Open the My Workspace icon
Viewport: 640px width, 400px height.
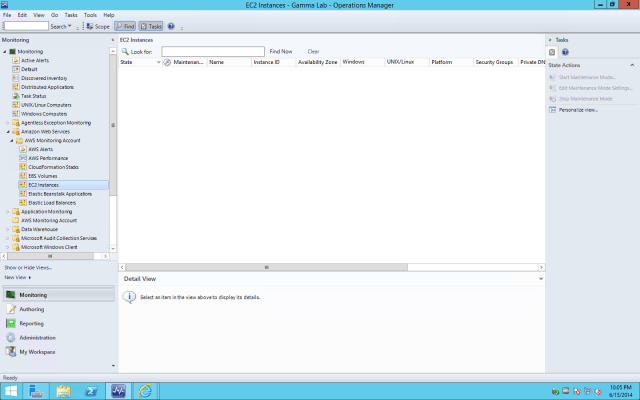tap(11, 351)
